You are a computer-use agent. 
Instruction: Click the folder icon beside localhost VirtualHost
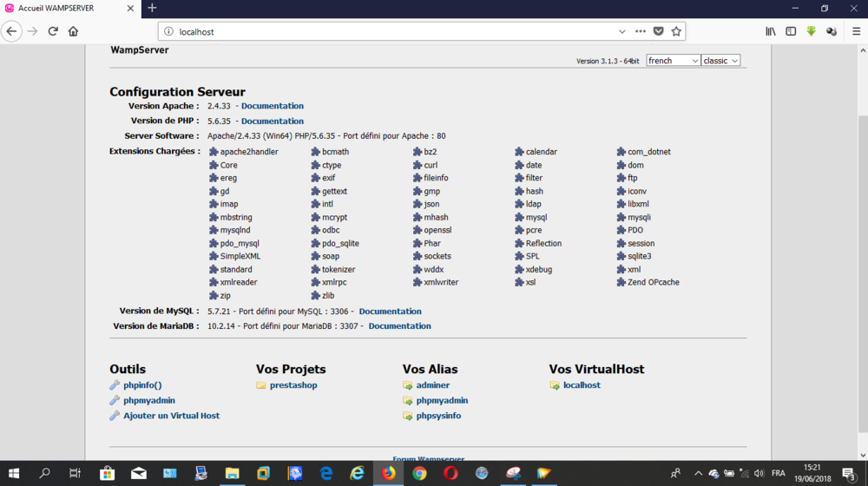554,385
